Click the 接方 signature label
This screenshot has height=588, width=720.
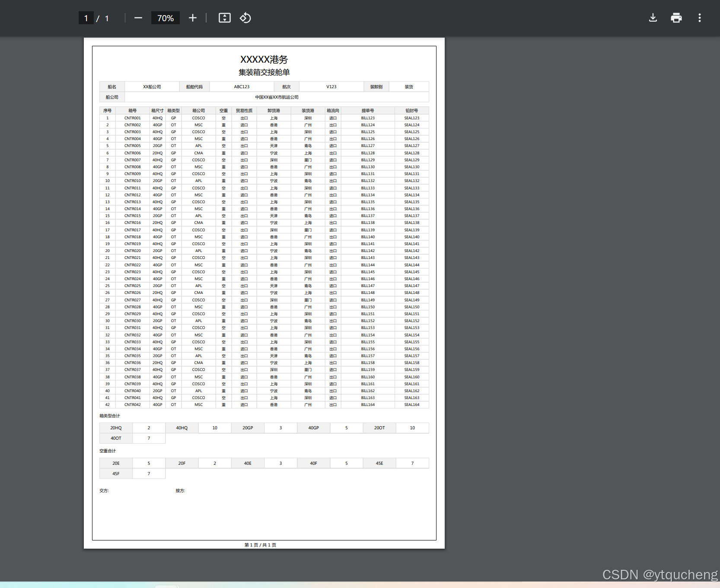(x=180, y=491)
